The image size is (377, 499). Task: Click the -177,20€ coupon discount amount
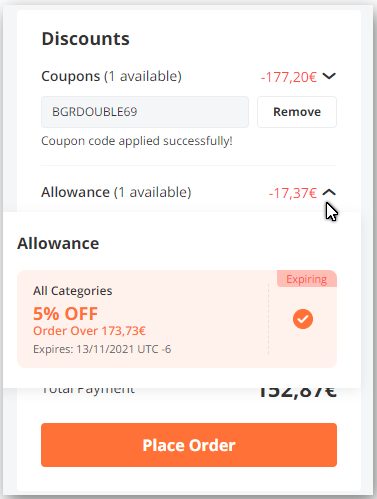tap(288, 77)
